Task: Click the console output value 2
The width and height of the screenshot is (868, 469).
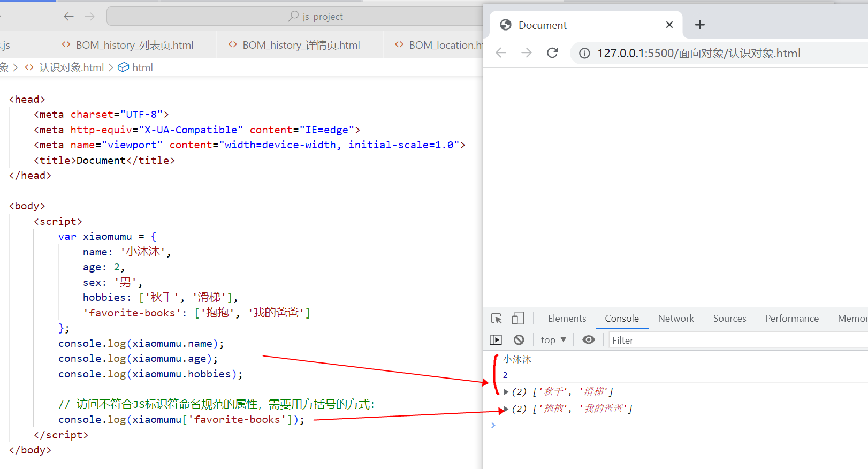Action: pyautogui.click(x=505, y=375)
